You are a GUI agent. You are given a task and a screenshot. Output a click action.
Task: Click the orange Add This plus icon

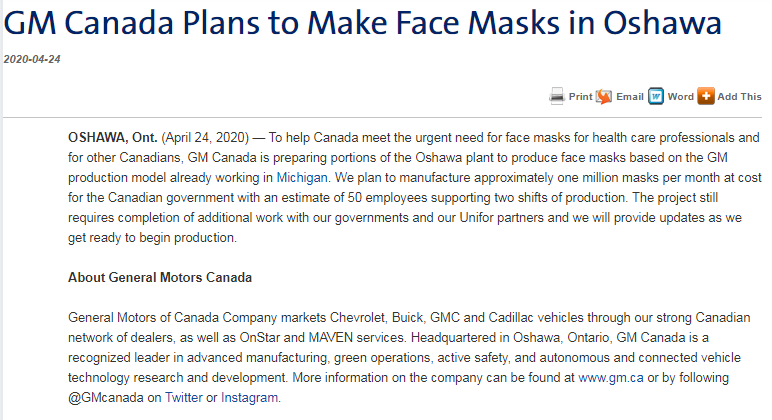coord(706,97)
